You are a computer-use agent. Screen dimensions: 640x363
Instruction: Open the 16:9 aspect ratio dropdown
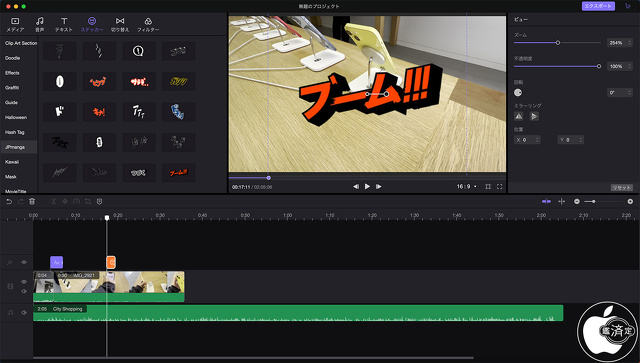(x=467, y=186)
